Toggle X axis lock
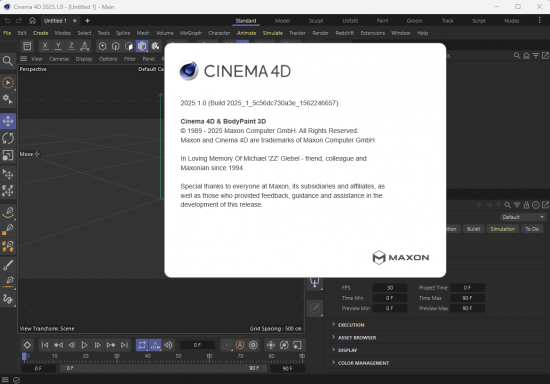The width and height of the screenshot is (550, 384). 45,46
